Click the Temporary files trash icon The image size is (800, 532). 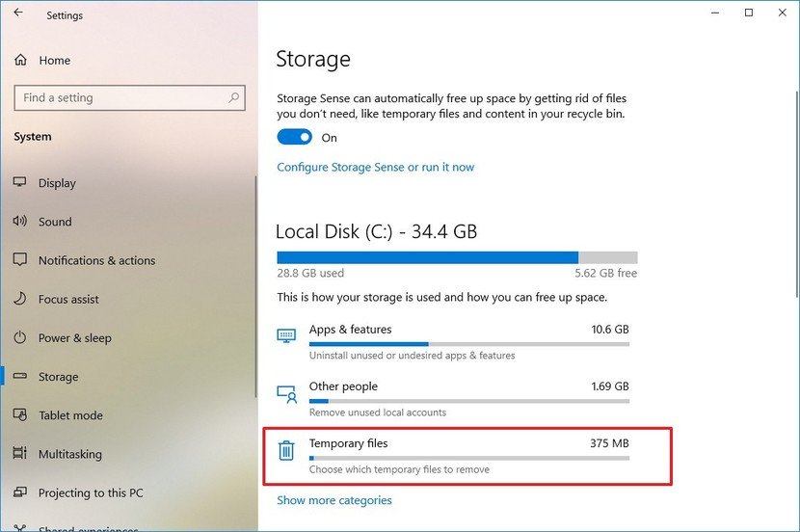[286, 450]
